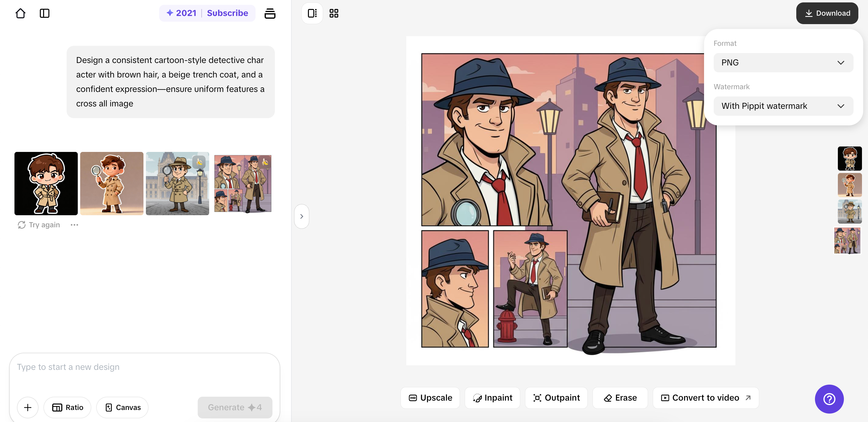Image resolution: width=868 pixels, height=422 pixels.
Task: Open the help question mark icon
Action: coord(829,399)
